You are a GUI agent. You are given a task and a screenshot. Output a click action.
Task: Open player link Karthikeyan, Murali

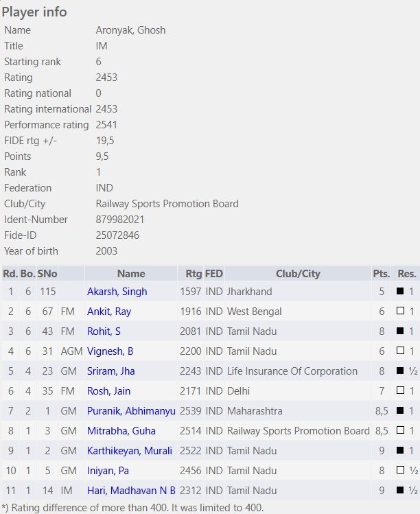pyautogui.click(x=130, y=451)
